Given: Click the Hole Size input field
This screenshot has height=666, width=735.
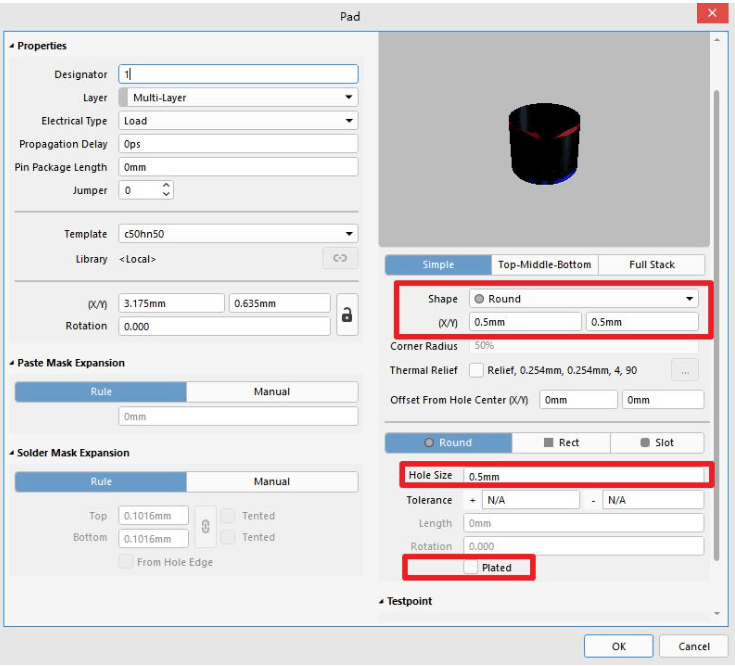Looking at the screenshot, I should click(583, 475).
